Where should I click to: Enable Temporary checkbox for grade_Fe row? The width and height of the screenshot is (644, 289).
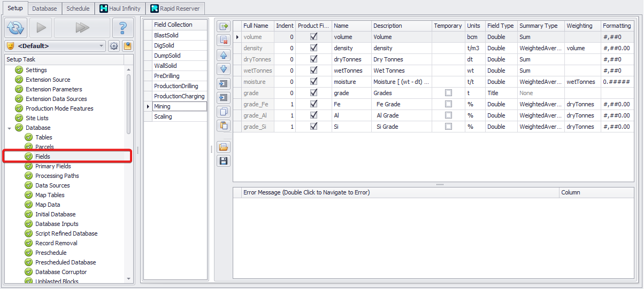tap(448, 104)
